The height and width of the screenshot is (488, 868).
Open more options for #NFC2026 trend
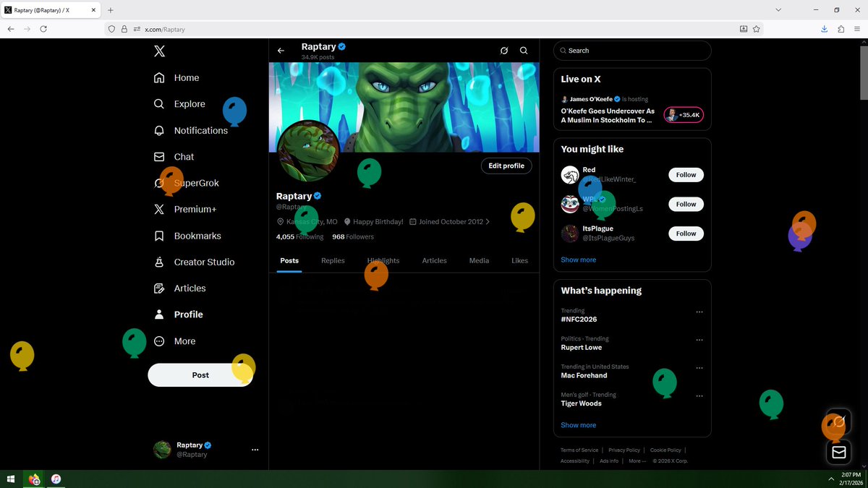click(699, 312)
